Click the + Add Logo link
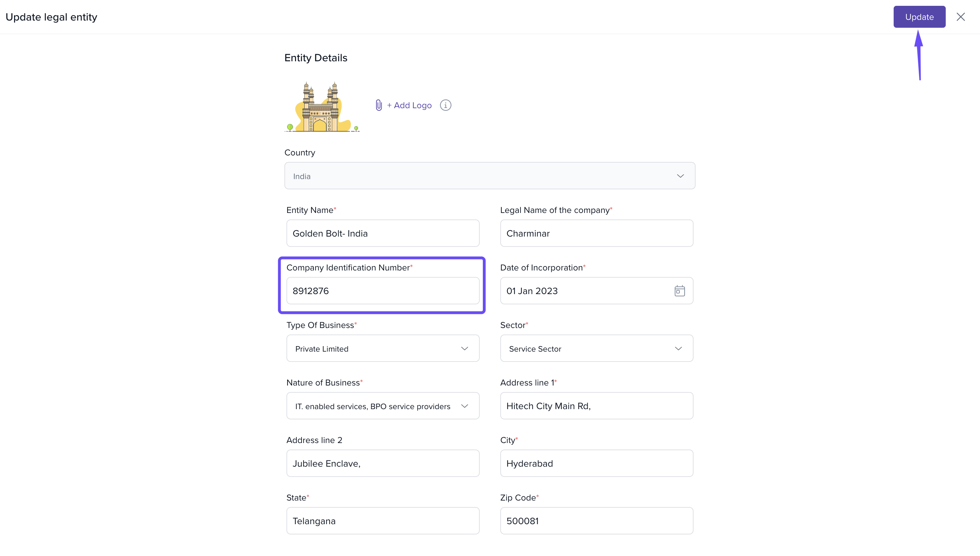The width and height of the screenshot is (980, 556). coord(409,105)
